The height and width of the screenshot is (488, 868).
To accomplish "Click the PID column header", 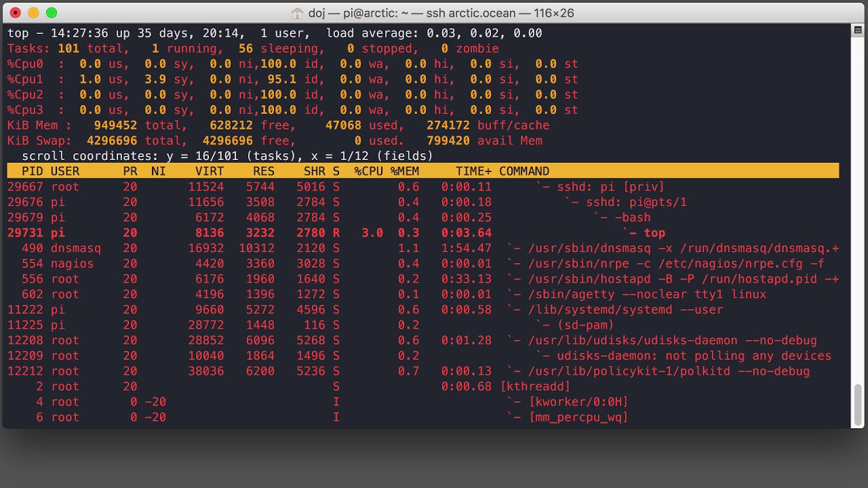I will tap(33, 171).
